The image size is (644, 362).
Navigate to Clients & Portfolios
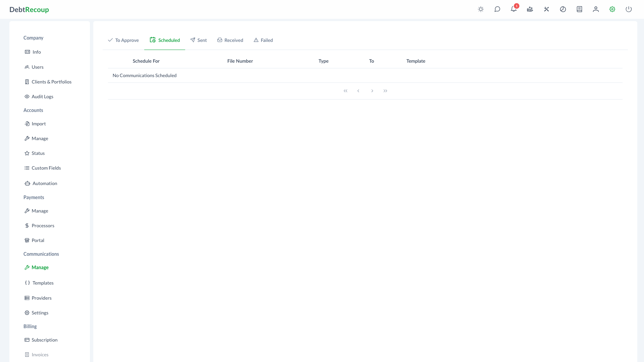tap(51, 82)
